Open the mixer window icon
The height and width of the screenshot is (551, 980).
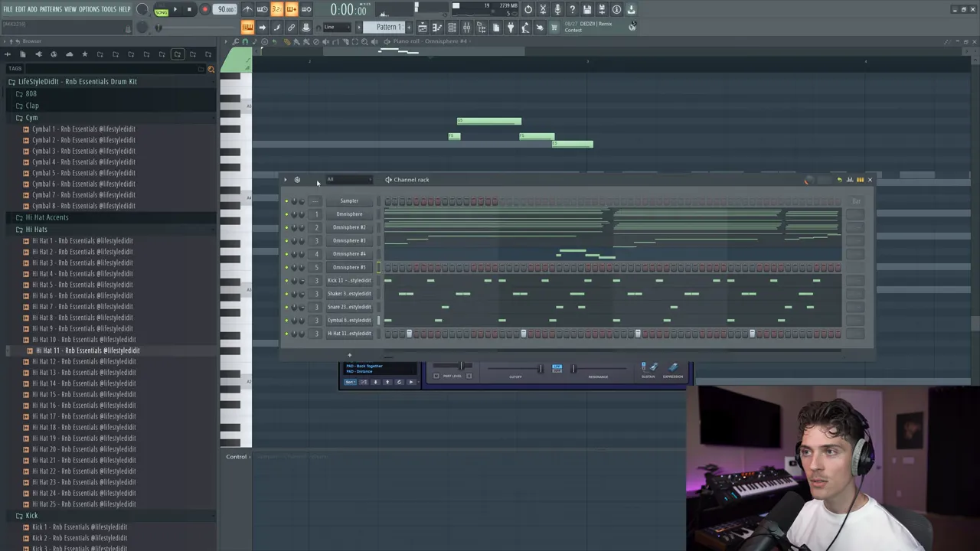coord(466,28)
